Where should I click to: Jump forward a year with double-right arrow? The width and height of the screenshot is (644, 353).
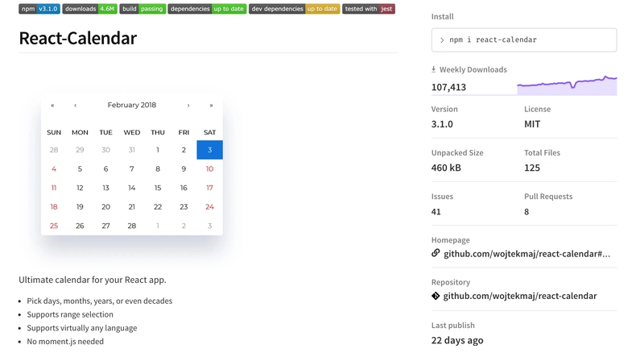(211, 106)
